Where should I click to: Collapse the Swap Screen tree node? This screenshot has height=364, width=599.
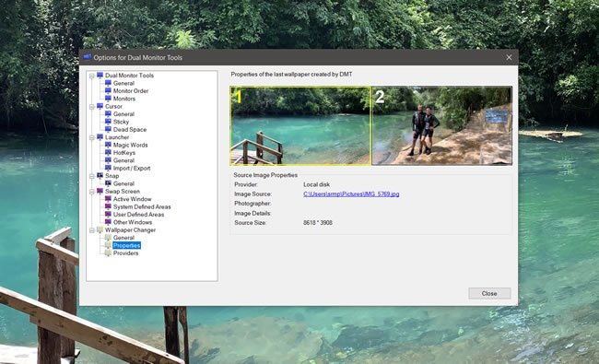pos(91,192)
